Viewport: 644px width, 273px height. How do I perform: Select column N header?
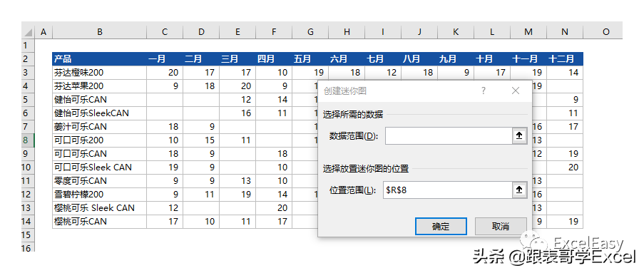565,32
